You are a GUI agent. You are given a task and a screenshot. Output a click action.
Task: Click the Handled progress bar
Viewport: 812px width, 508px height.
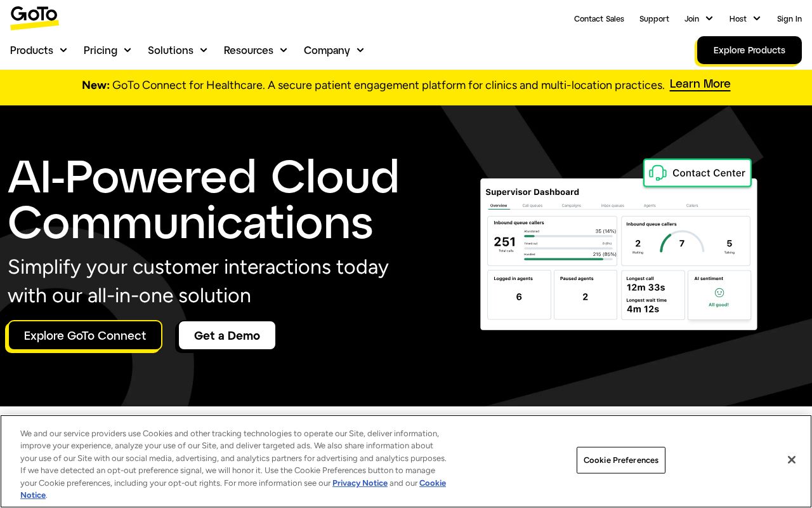click(568, 259)
